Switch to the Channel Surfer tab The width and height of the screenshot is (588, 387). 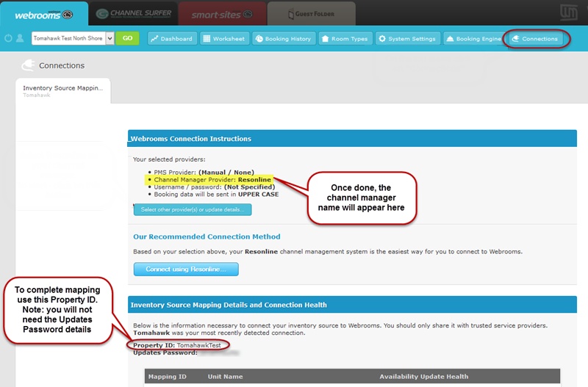click(x=134, y=14)
